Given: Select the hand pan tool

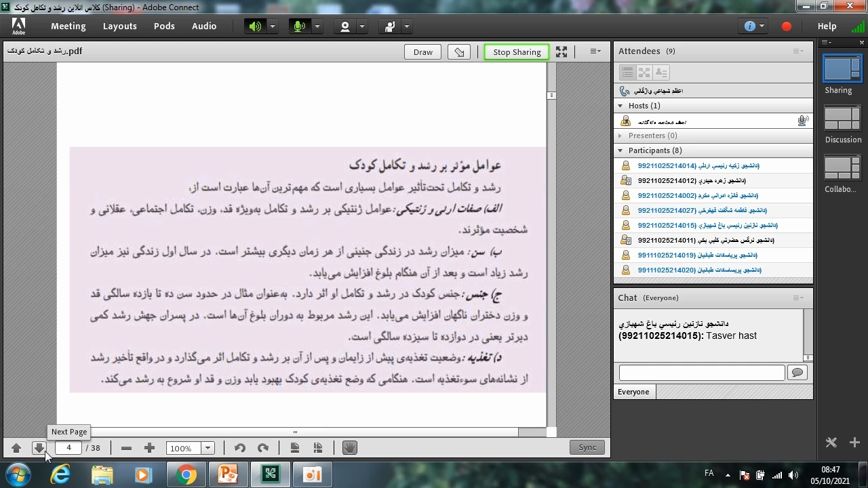Looking at the screenshot, I should 349,448.
